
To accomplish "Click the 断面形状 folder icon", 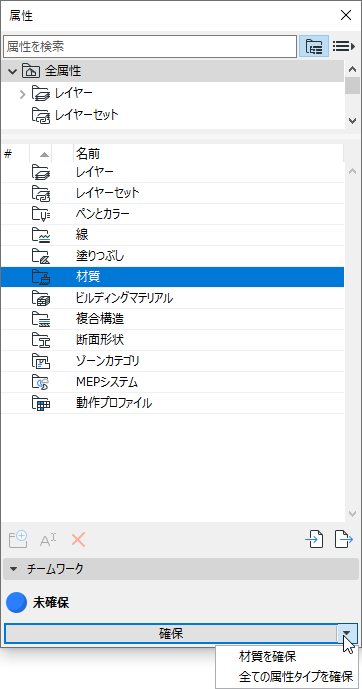I will (41, 341).
